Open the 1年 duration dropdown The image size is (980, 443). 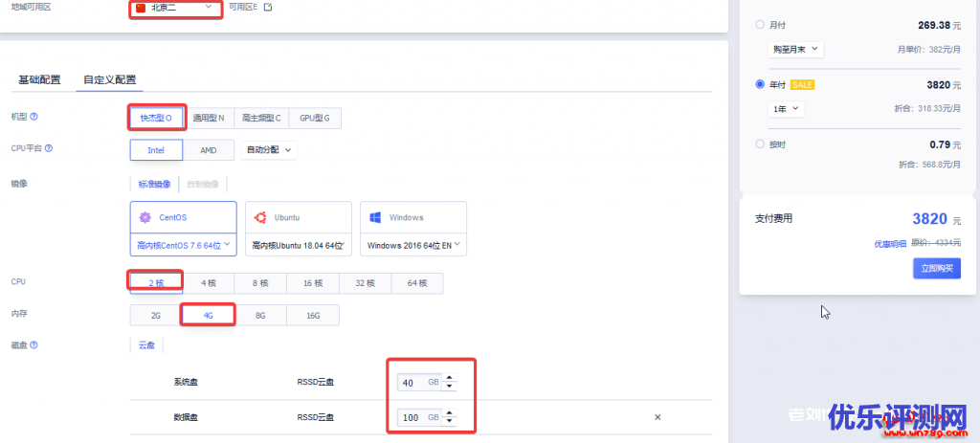787,109
